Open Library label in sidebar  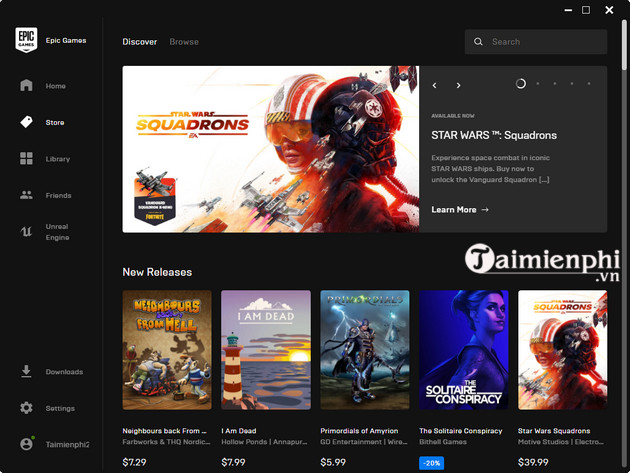[x=58, y=159]
